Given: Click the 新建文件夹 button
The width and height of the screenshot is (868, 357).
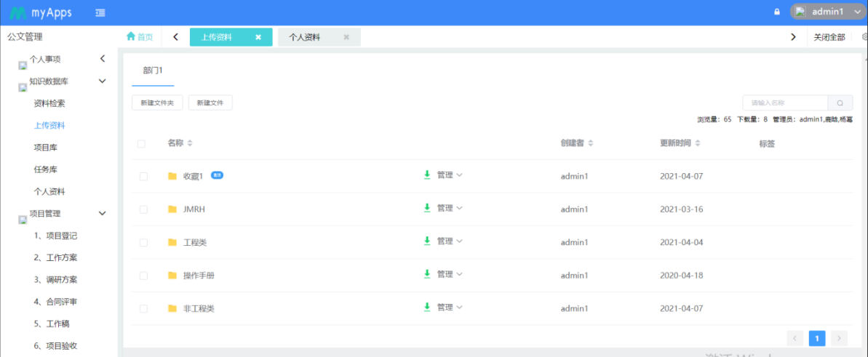Looking at the screenshot, I should 157,103.
